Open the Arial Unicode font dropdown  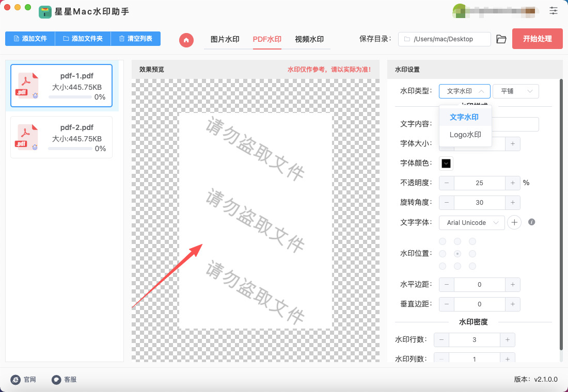471,223
